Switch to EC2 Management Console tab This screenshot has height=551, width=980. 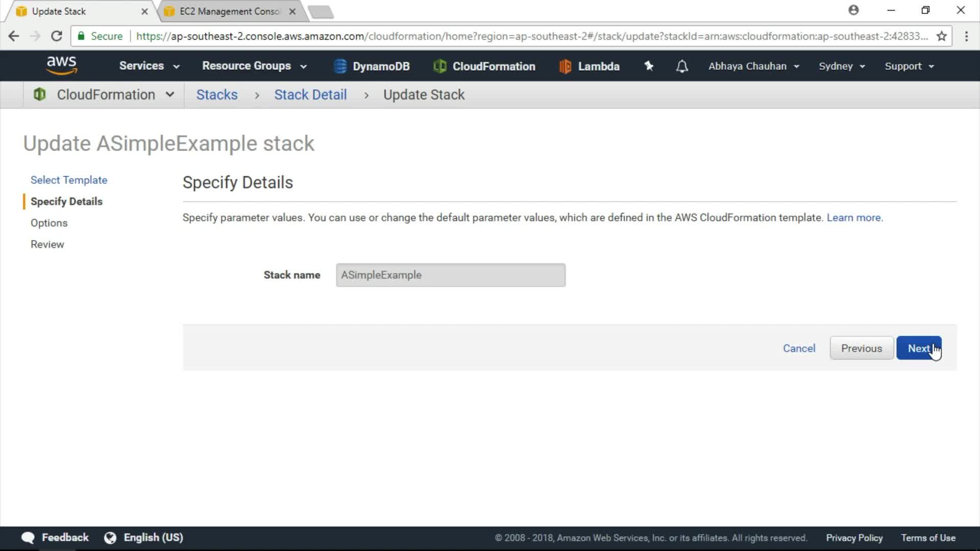[230, 11]
